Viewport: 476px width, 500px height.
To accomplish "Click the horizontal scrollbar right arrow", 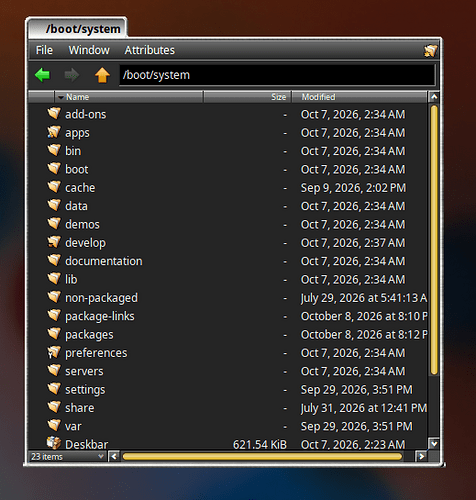I will [x=421, y=456].
